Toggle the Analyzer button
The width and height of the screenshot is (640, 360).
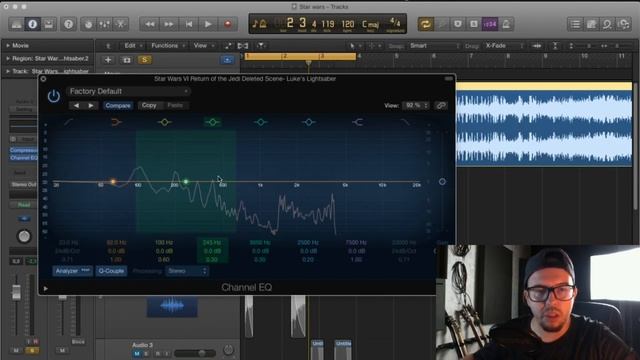(72, 271)
